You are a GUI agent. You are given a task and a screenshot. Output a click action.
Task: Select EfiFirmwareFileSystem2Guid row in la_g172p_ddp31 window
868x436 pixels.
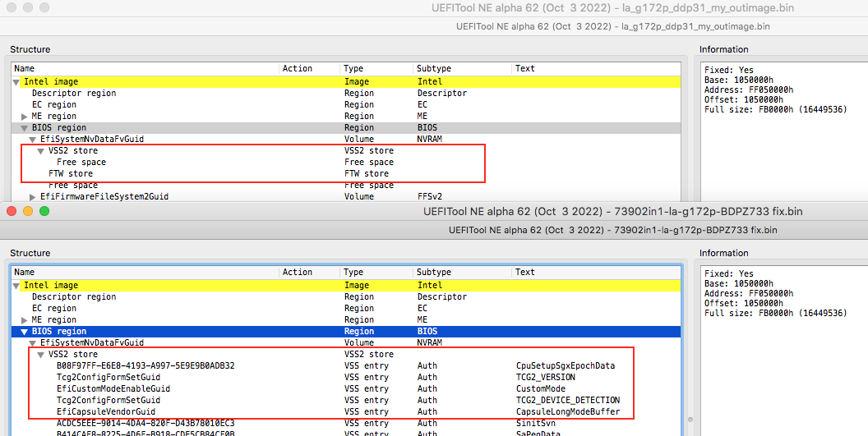click(x=347, y=197)
